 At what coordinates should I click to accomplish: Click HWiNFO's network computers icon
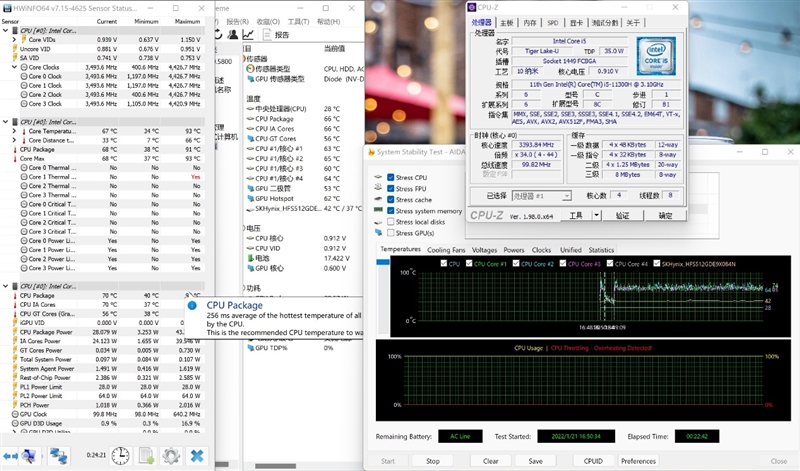[58, 456]
